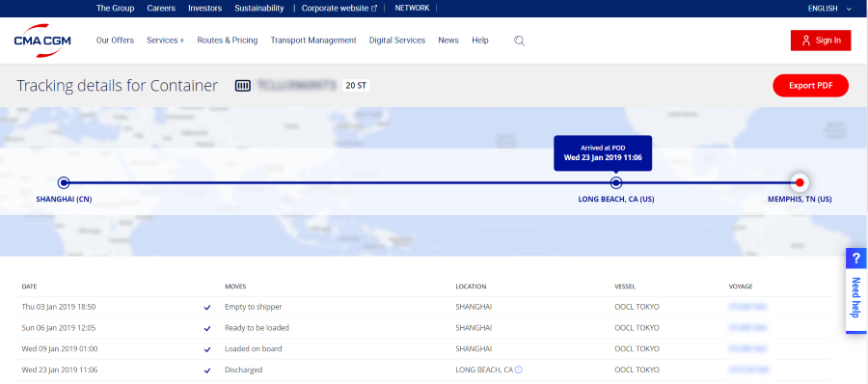Click the question mark help icon
Viewport: 868px width, 384px height.
click(856, 259)
